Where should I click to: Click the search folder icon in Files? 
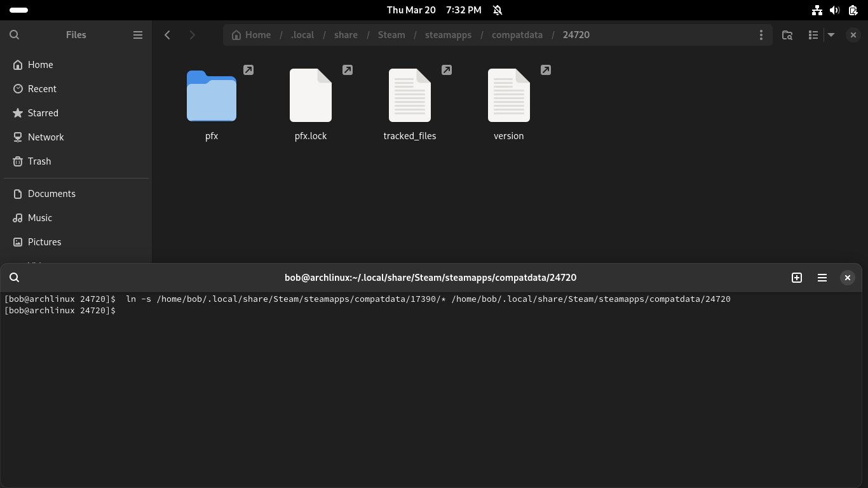787,35
